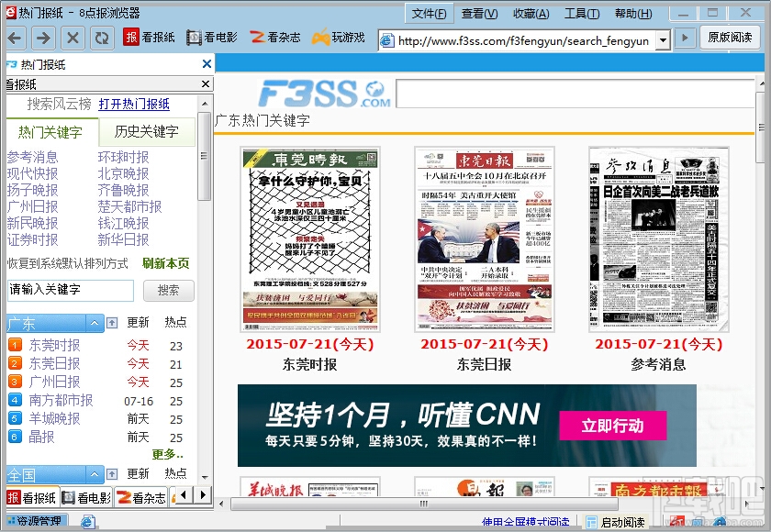This screenshot has height=532, width=771.
Task: Open the 文件(F) menu
Action: click(x=429, y=14)
